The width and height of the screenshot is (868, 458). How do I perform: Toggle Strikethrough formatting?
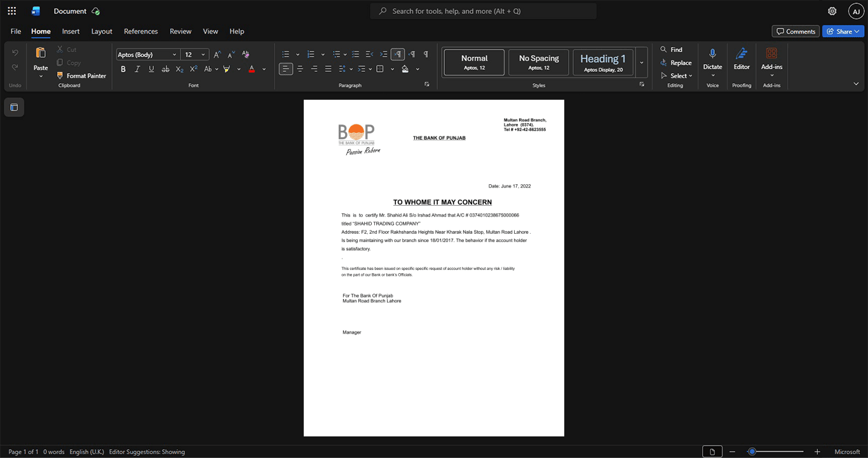165,69
